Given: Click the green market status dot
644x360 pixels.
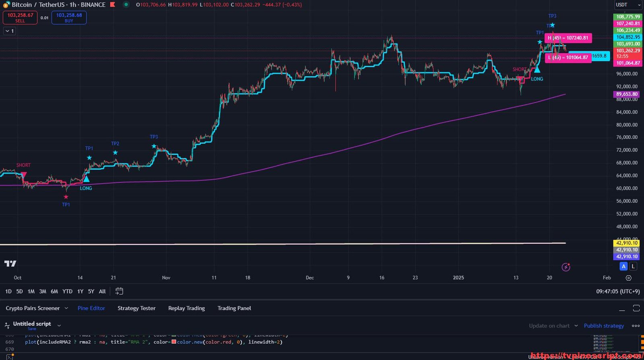Looking at the screenshot, I should [x=126, y=5].
